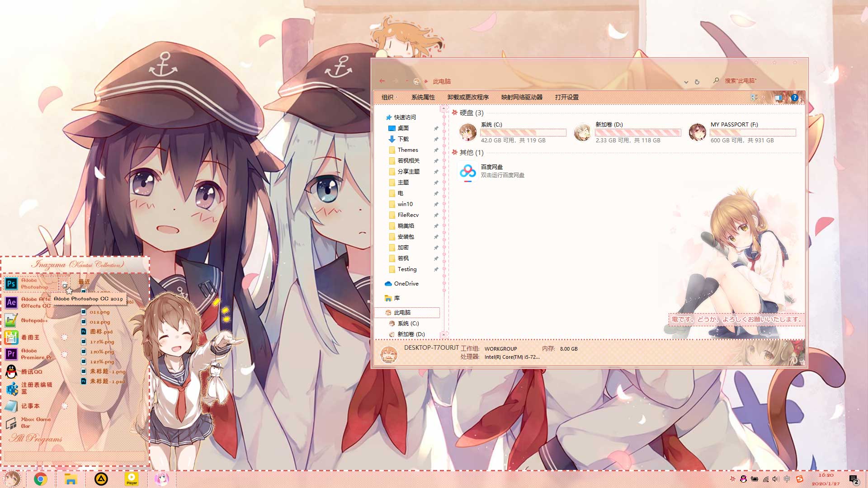Click the volume speaker tray icon
The height and width of the screenshot is (488, 868).
click(x=776, y=479)
